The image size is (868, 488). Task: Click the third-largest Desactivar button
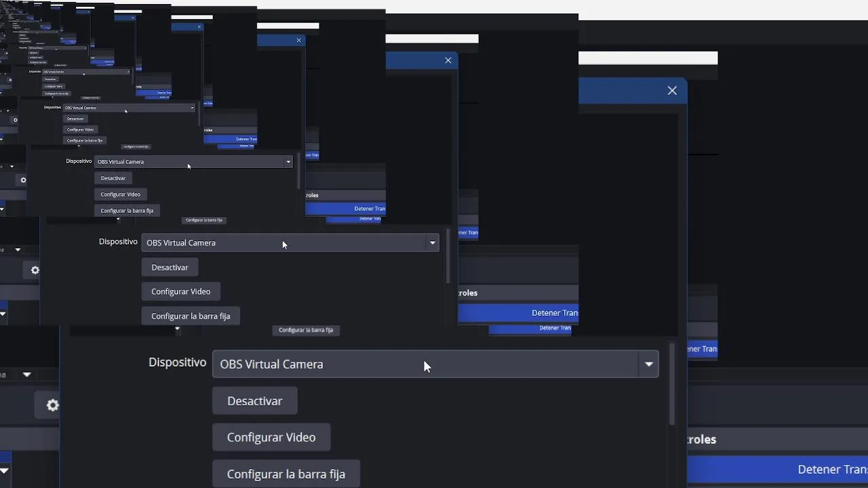113,178
